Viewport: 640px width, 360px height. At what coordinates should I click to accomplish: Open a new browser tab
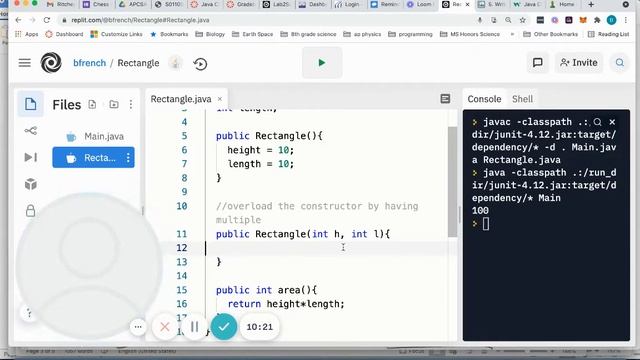[x=591, y=4]
